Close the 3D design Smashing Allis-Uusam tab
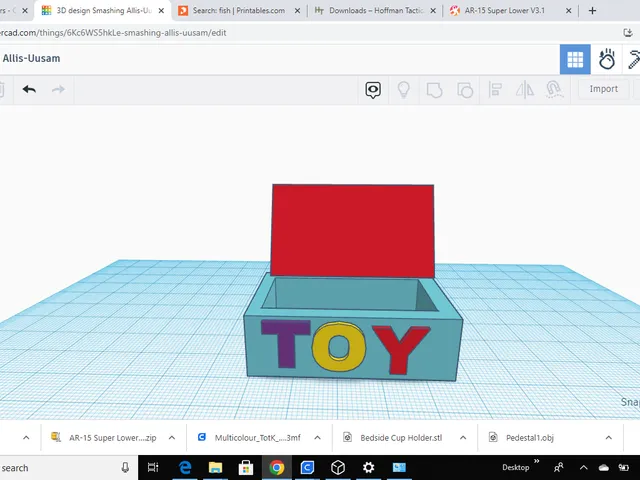The height and width of the screenshot is (480, 640). pyautogui.click(x=161, y=11)
